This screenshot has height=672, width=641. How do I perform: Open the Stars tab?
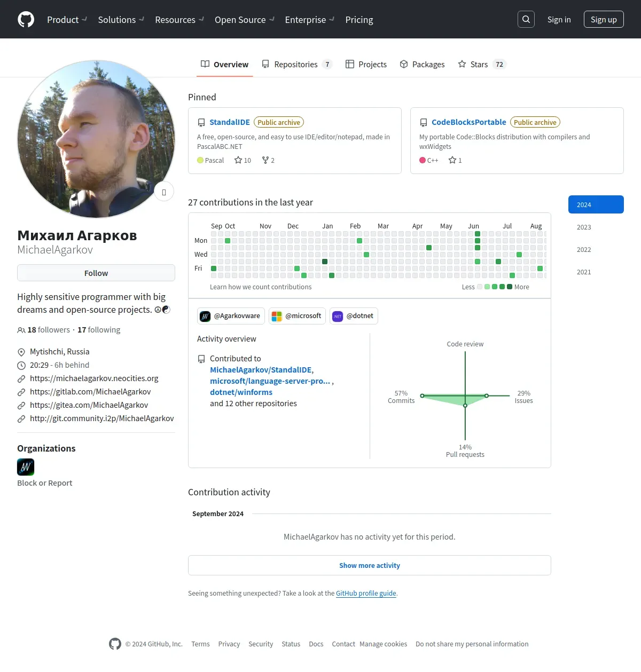click(482, 64)
